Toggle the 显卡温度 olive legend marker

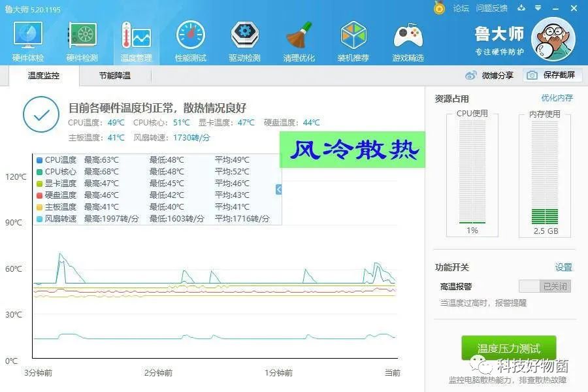(x=39, y=184)
